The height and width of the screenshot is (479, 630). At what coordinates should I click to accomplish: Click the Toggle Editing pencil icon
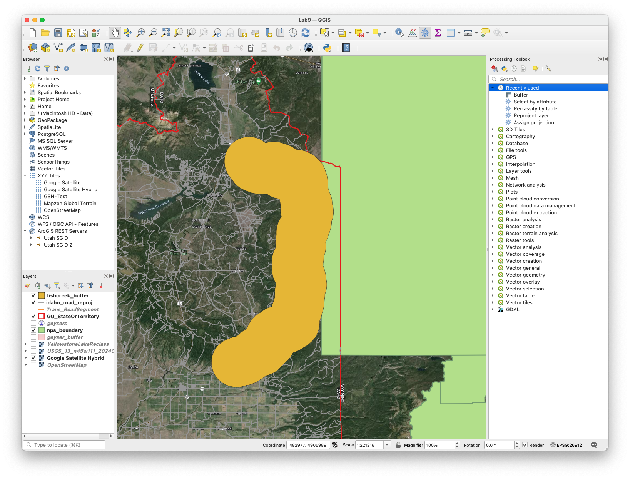[140, 48]
